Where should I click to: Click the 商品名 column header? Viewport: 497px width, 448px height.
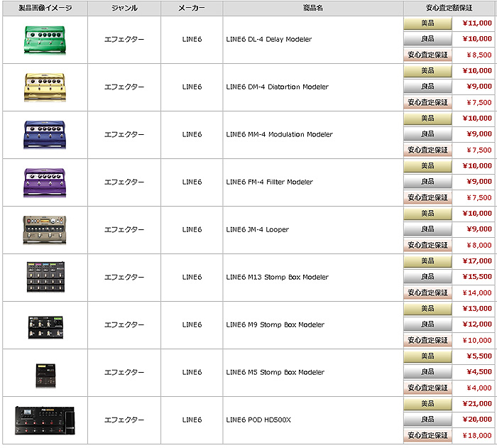tap(313, 9)
